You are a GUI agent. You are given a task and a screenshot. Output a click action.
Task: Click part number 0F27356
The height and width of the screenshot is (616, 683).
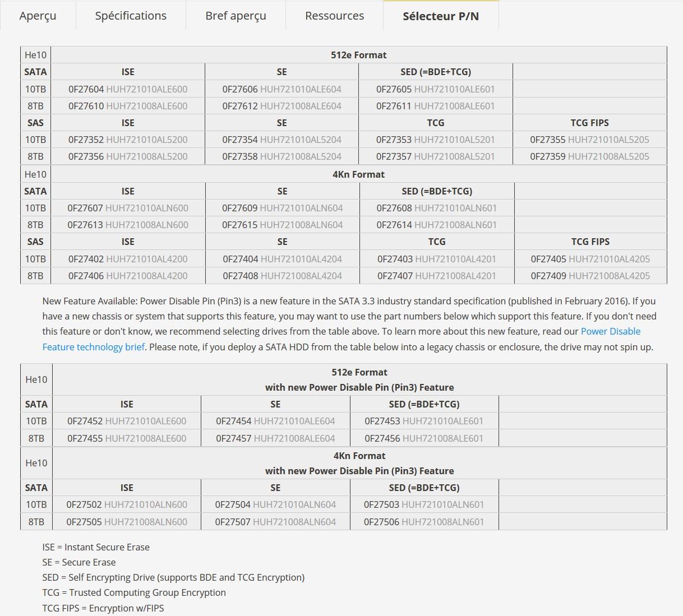click(x=128, y=156)
